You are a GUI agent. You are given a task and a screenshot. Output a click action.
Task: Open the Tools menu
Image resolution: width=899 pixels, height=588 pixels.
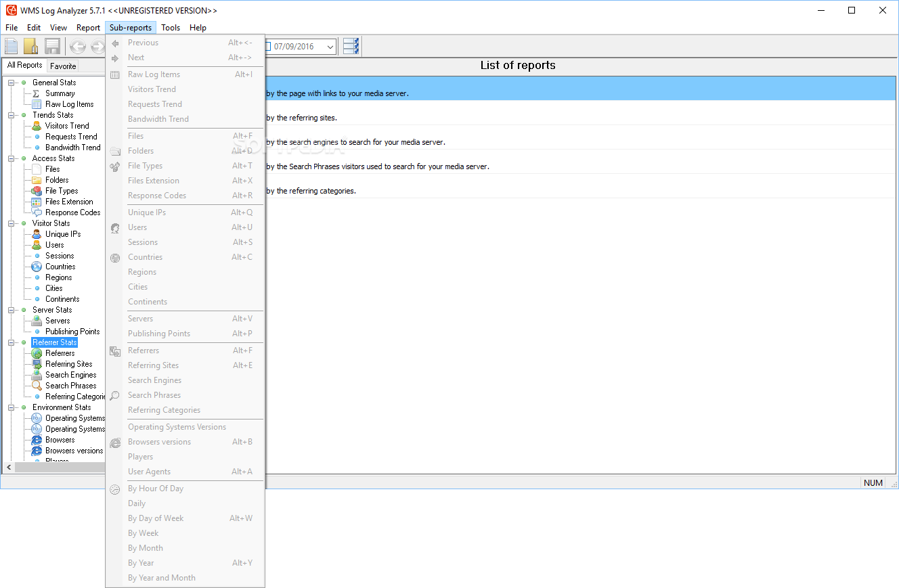coord(171,28)
